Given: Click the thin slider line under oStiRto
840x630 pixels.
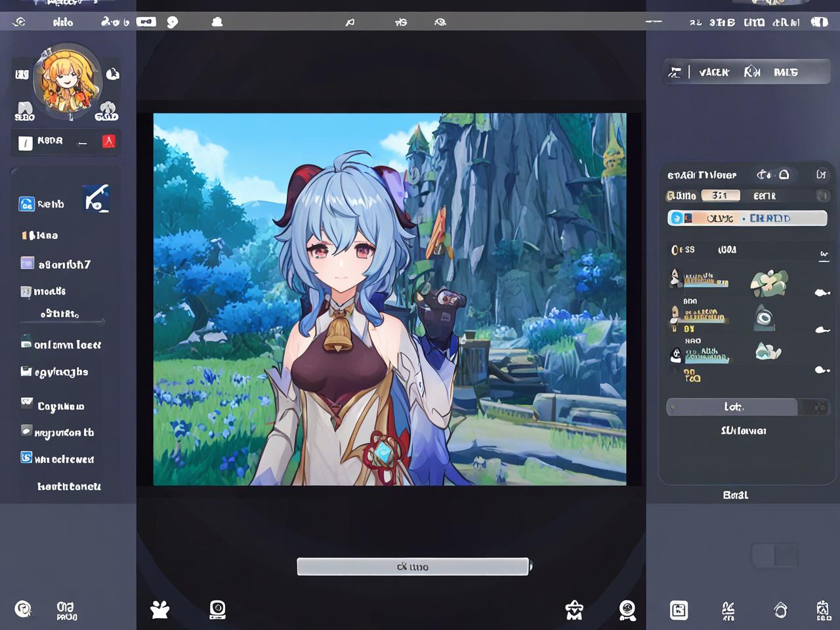Looking at the screenshot, I should pos(63,322).
